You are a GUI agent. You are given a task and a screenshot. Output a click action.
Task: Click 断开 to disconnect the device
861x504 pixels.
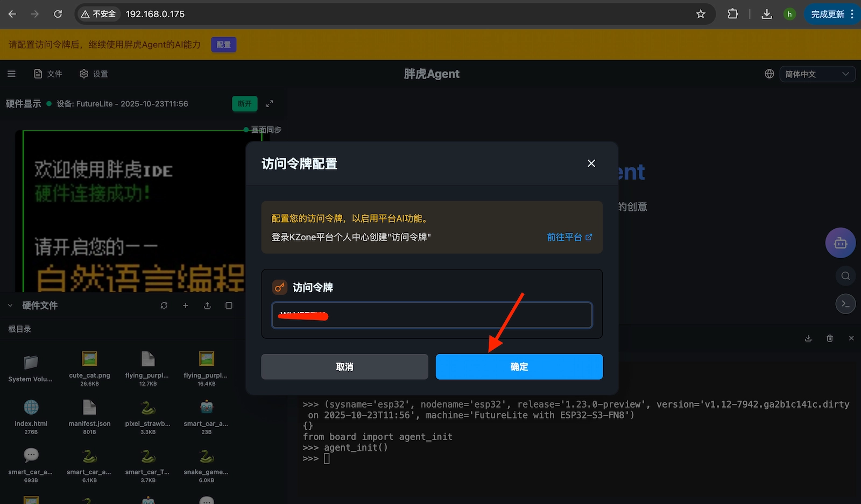245,103
